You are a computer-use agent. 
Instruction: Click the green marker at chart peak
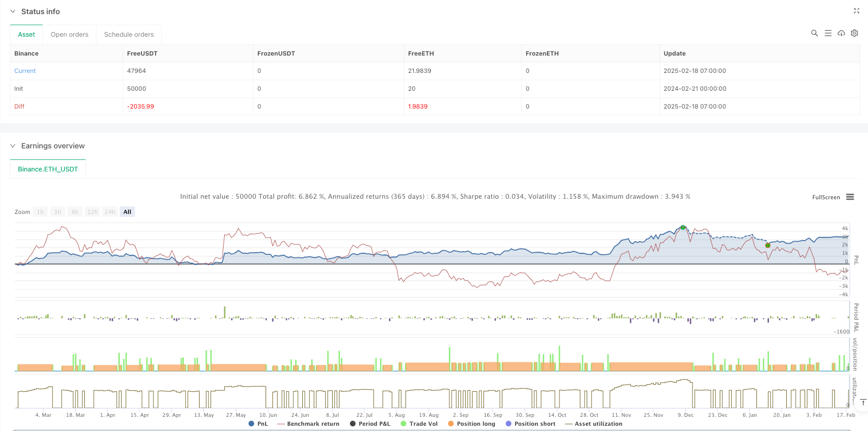(683, 228)
